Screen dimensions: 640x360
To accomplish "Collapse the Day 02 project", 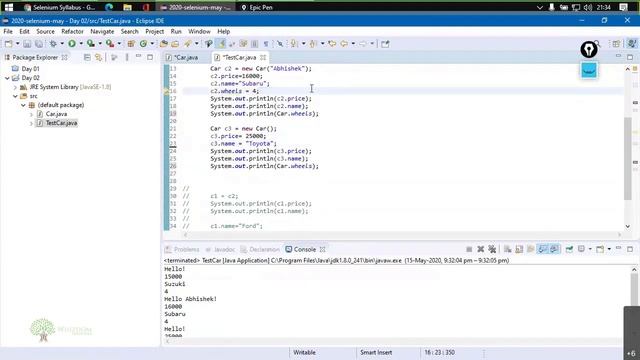I will (7, 78).
